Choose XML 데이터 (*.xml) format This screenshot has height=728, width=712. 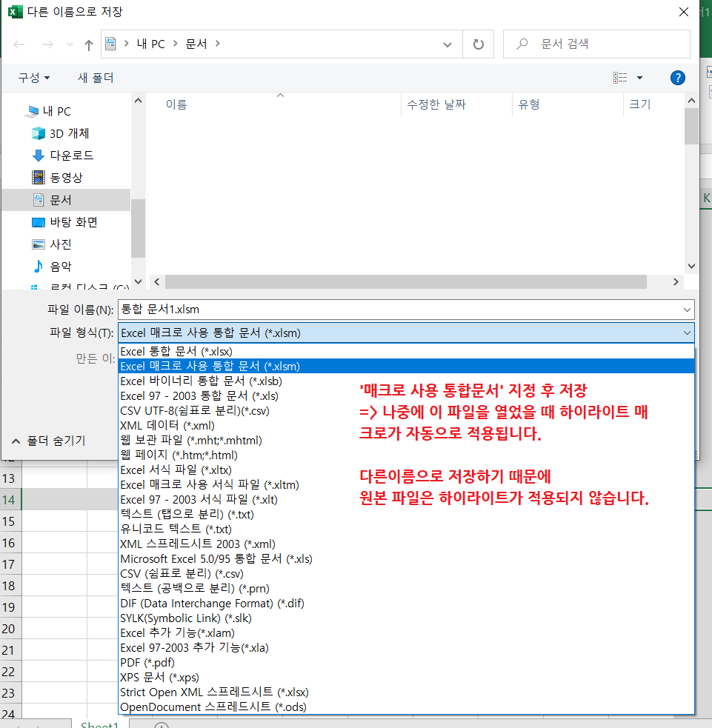(407, 426)
